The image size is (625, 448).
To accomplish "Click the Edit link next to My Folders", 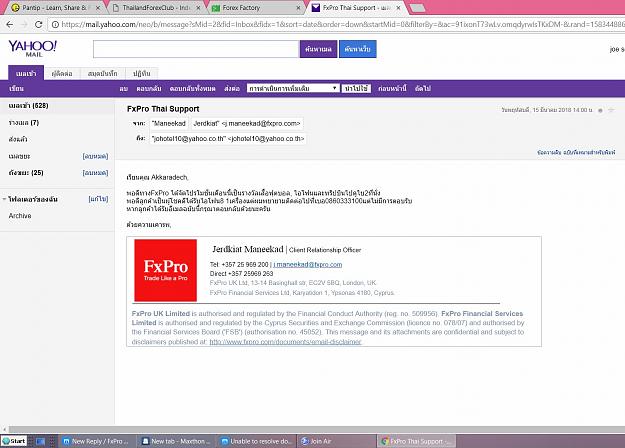I will 98,199.
